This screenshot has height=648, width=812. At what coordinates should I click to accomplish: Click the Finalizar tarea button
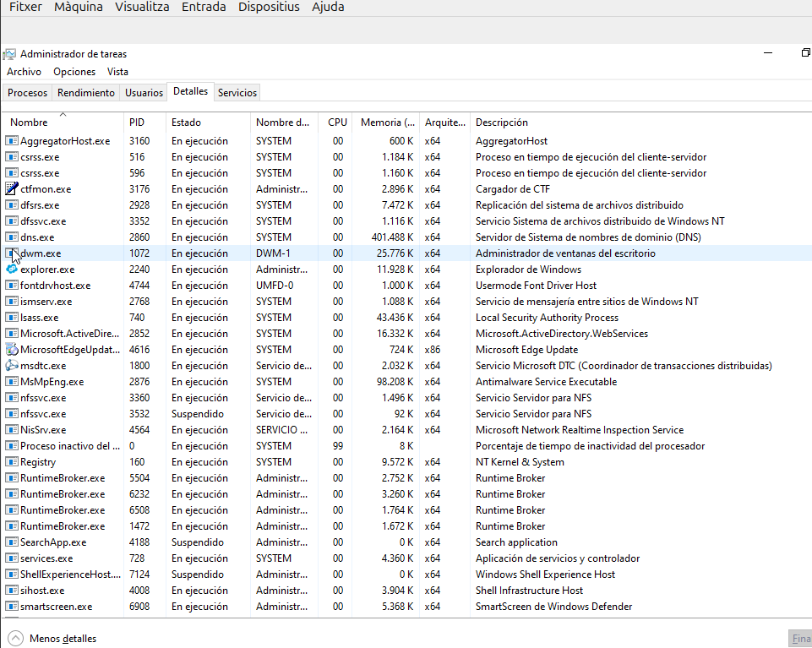[800, 639]
